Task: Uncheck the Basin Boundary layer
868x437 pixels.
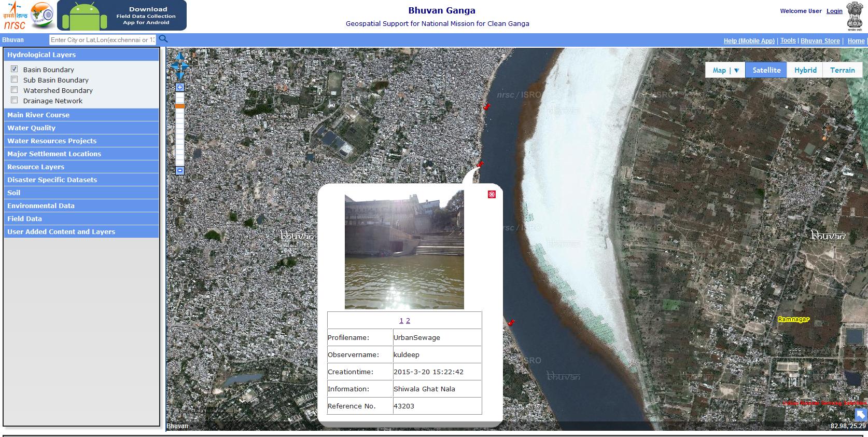Action: click(x=15, y=69)
